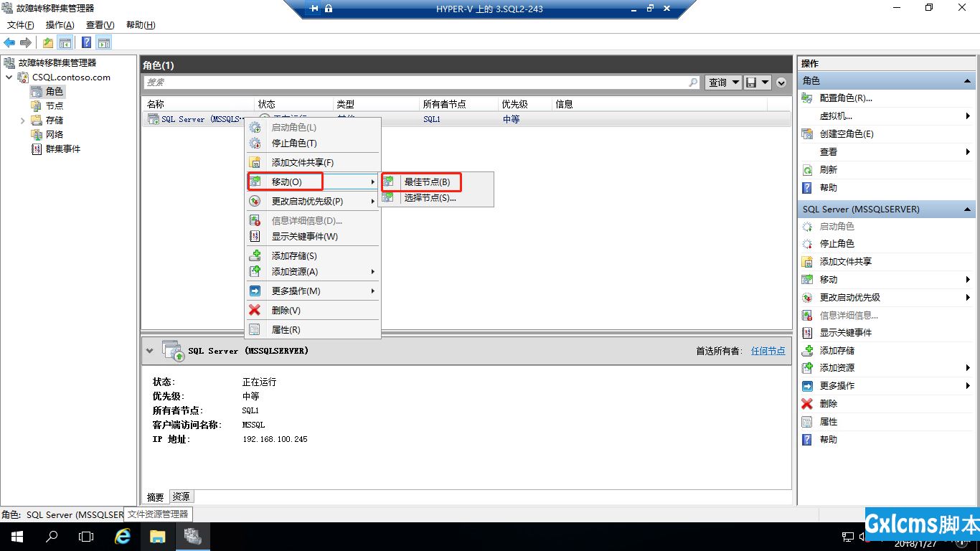Open the 操作(A) menu
Image resolution: width=980 pixels, height=551 pixels.
[60, 25]
